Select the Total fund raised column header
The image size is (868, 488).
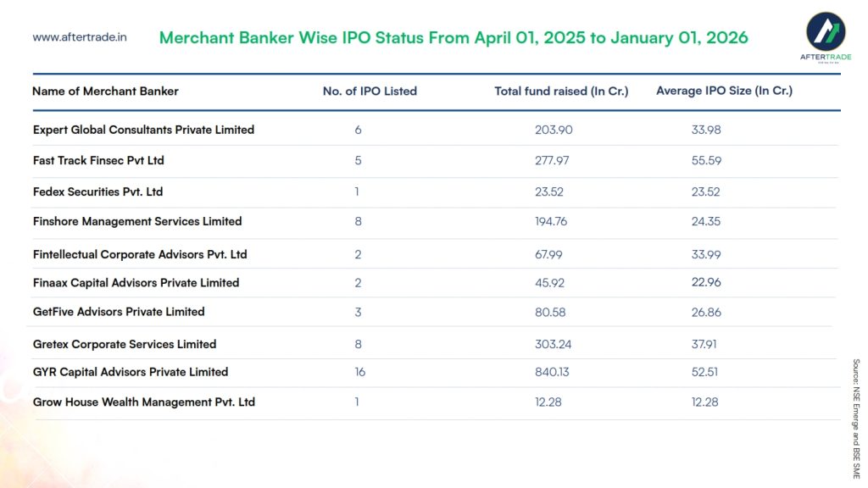[561, 91]
